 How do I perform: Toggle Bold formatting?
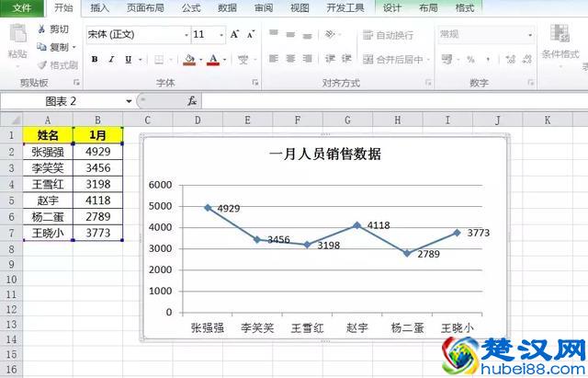tap(95, 59)
